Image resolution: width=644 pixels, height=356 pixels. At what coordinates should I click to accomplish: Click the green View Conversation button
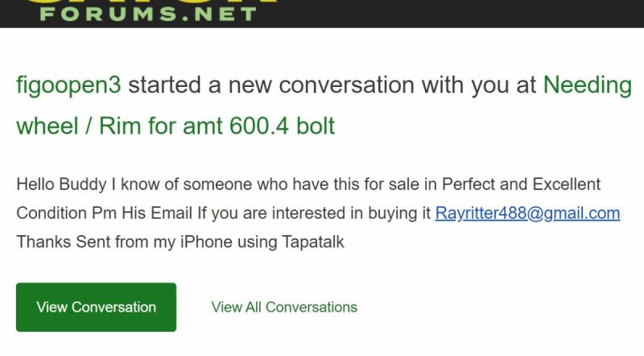click(x=96, y=307)
